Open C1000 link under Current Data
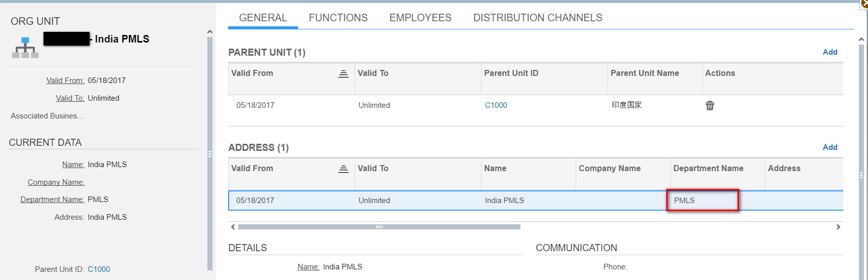This screenshot has height=280, width=868. (x=99, y=269)
